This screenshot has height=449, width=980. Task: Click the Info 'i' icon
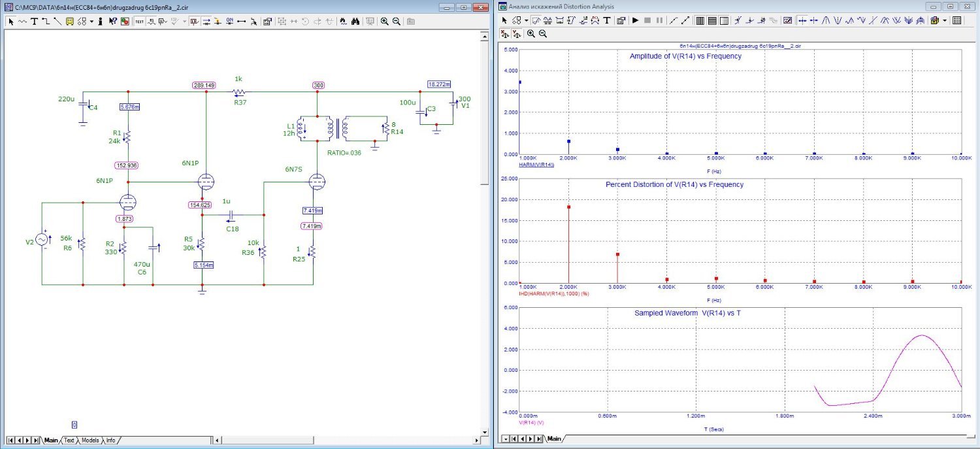pos(101,21)
